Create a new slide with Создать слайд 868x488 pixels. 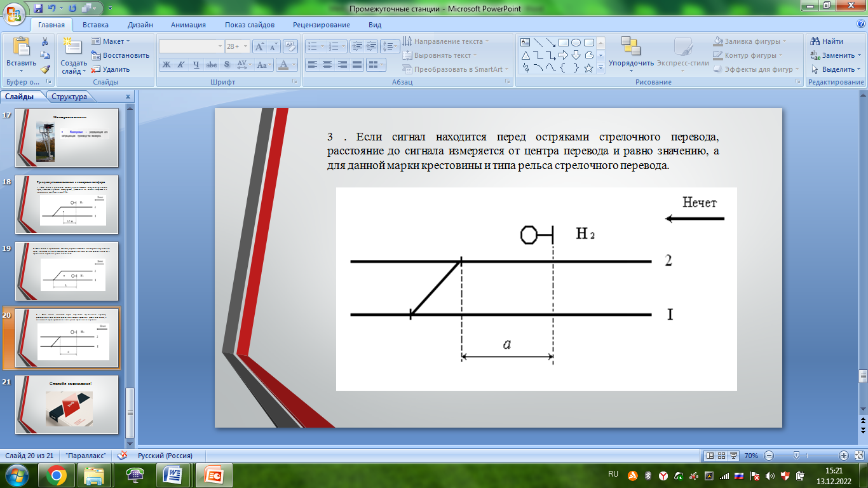coord(74,56)
